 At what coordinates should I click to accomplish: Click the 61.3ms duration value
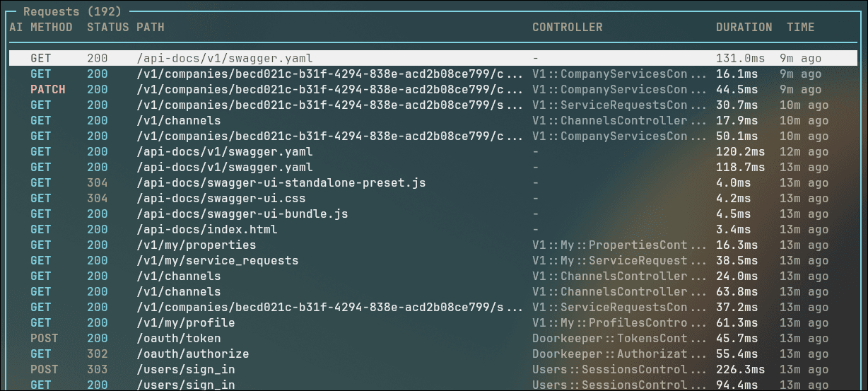[x=737, y=323]
